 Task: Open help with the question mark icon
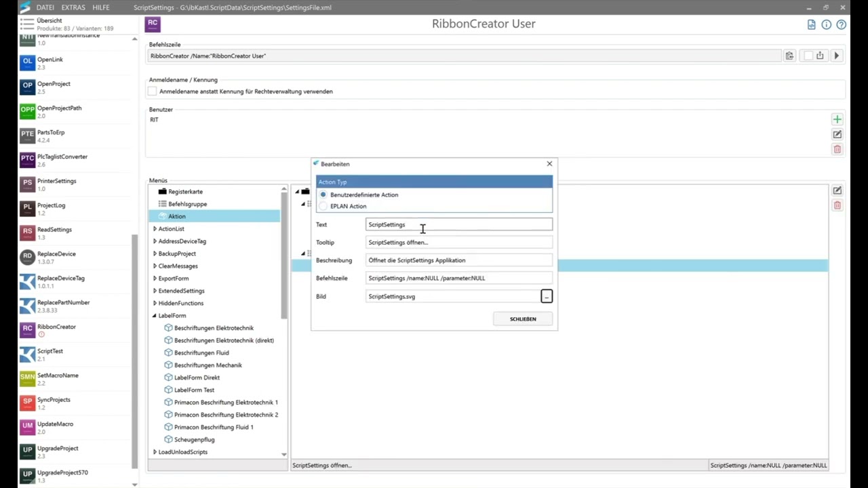point(841,24)
